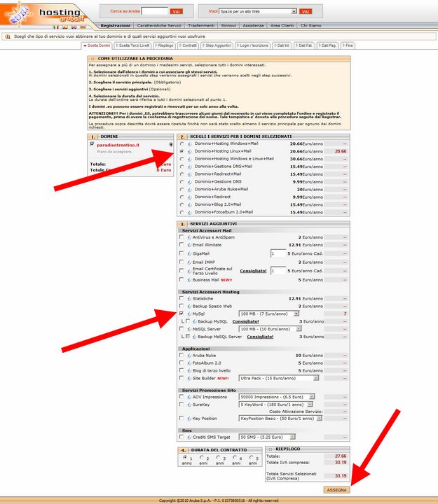Open the Area Clienti menu
Viewport: 438px width, 504px height.
[x=282, y=25]
